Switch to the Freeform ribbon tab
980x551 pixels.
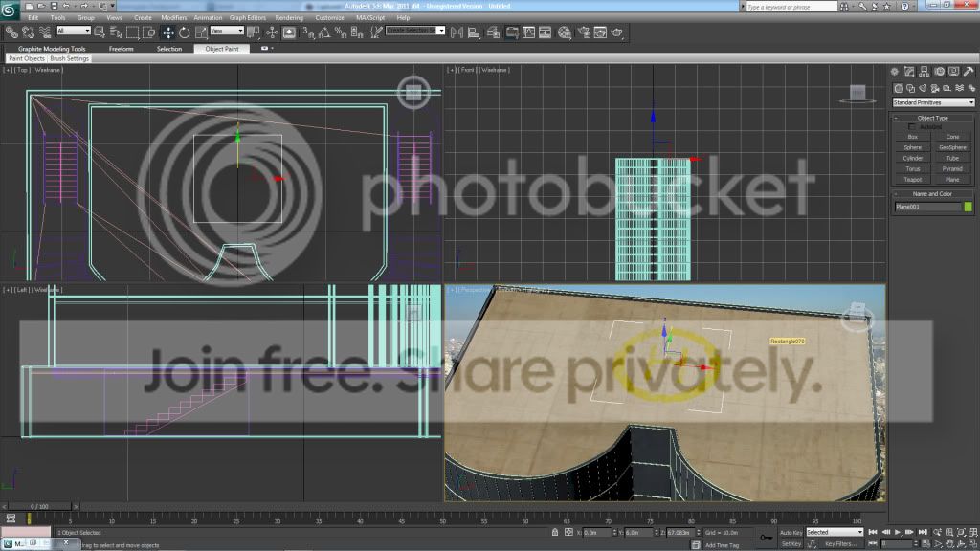click(122, 49)
